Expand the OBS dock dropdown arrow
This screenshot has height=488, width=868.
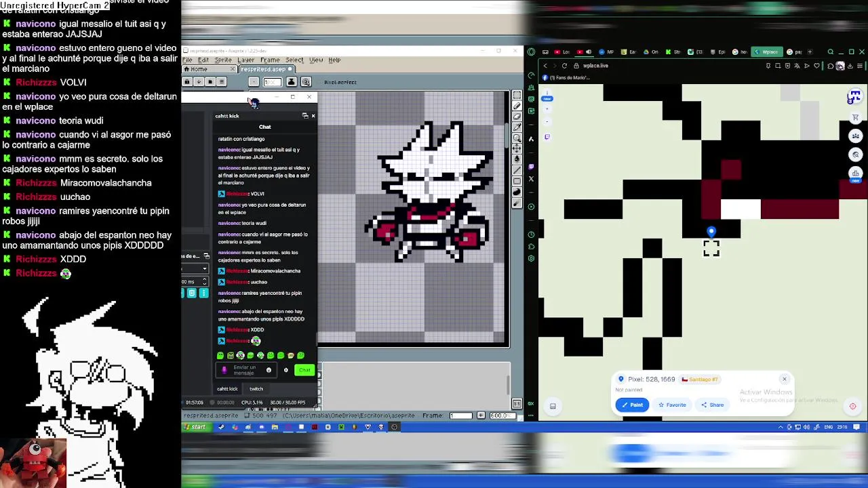[x=205, y=269]
